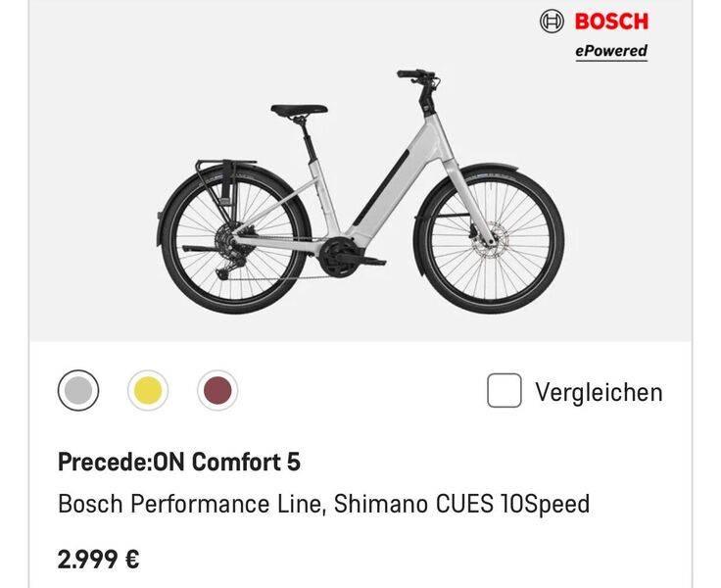Click the Bosch Performance Line description text
The width and height of the screenshot is (721, 588).
click(323, 505)
